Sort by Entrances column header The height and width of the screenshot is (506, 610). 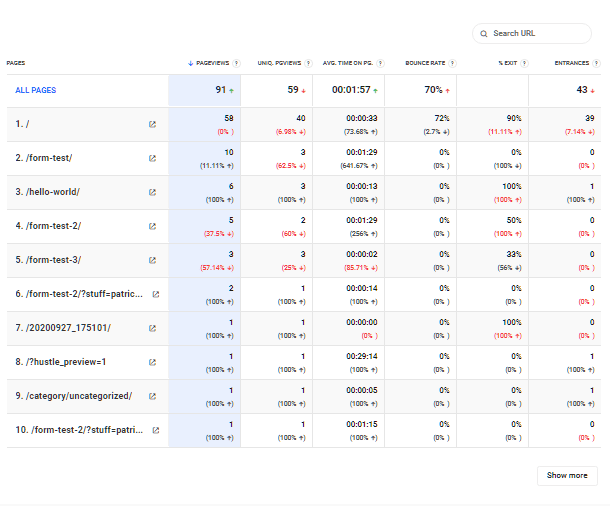coord(571,63)
